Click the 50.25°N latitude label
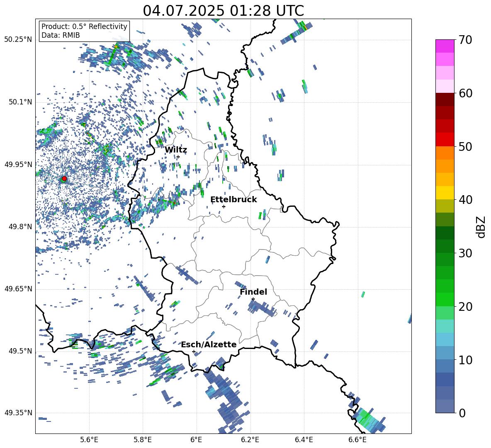 coord(18,40)
